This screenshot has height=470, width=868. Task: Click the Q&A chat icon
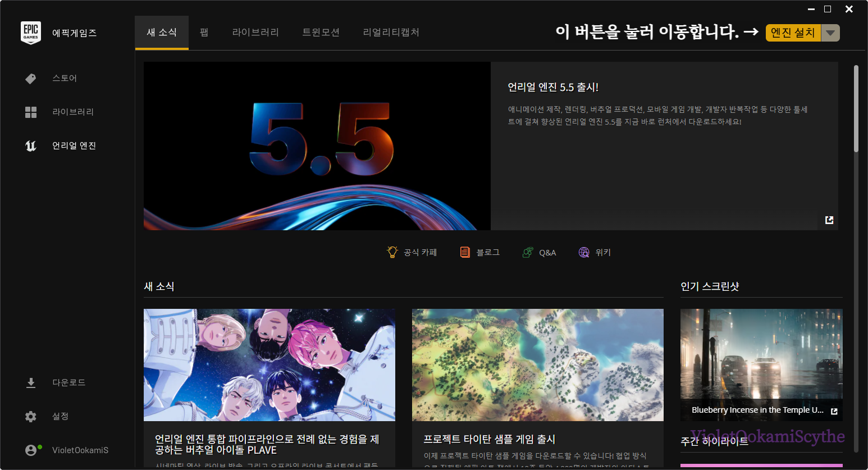[x=528, y=252]
